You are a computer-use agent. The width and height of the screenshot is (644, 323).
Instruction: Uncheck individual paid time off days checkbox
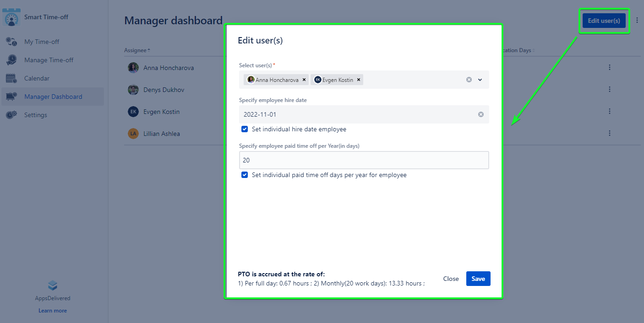tap(245, 175)
